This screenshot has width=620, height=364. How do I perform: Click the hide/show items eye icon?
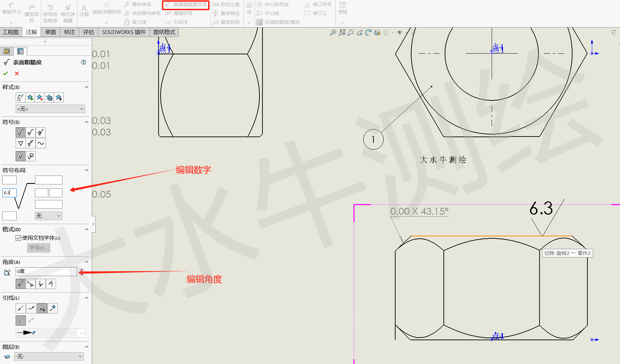tap(400, 33)
